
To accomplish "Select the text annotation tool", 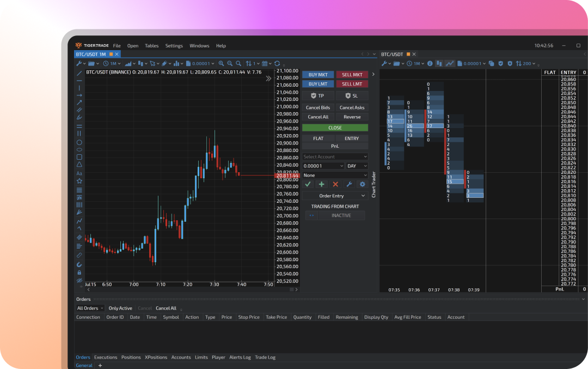I will 79,173.
